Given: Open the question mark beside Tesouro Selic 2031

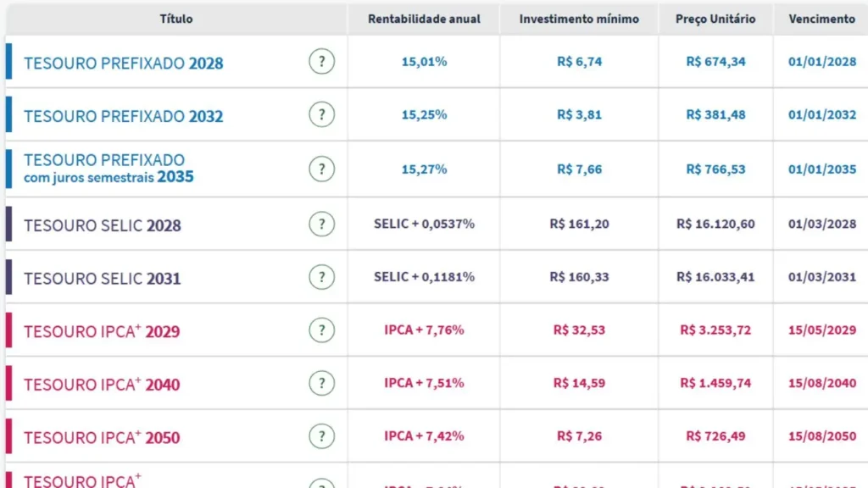Looking at the screenshot, I should [321, 277].
